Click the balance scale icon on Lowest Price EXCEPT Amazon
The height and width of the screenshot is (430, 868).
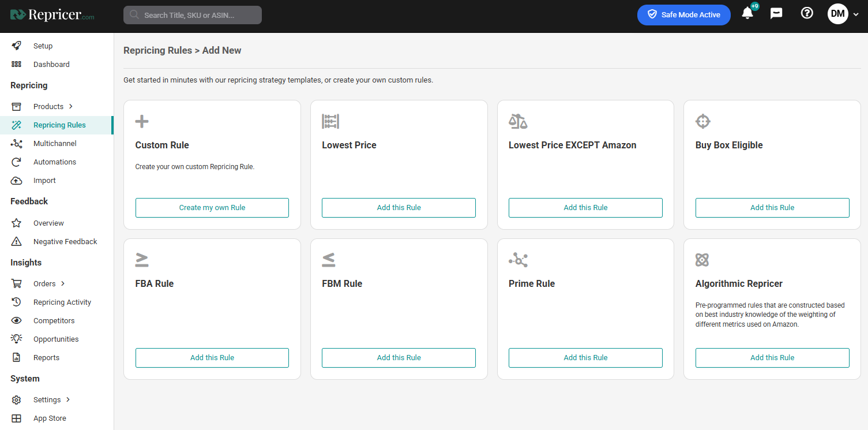[x=518, y=121]
